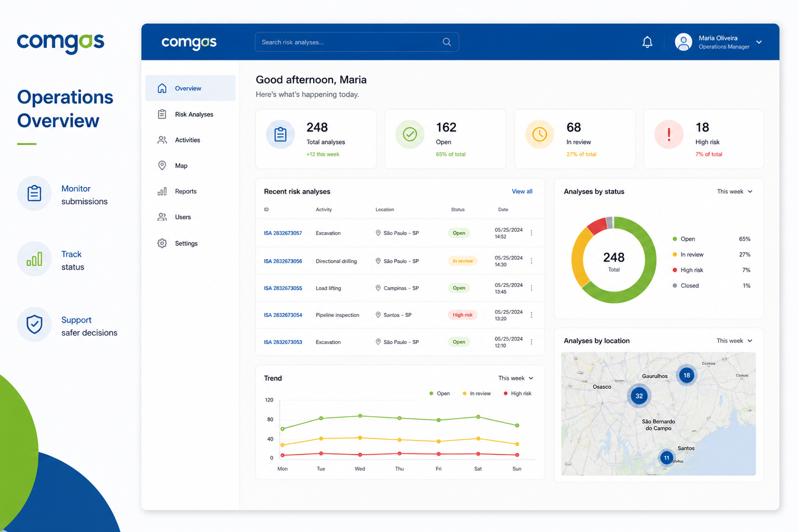Open analysis ISA 2832673057
The width and height of the screenshot is (798, 532).
pyautogui.click(x=283, y=233)
